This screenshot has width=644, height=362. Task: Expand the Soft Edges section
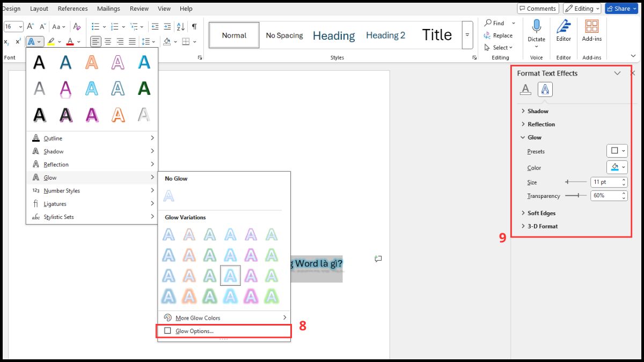pyautogui.click(x=541, y=213)
